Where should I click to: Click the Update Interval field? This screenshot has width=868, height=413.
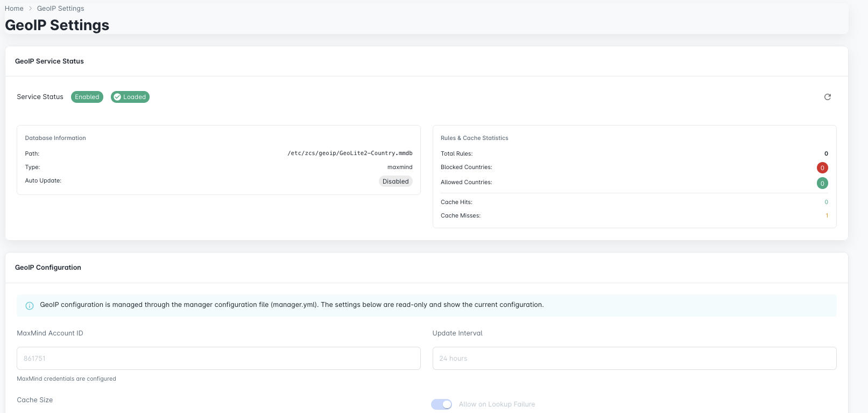(x=634, y=359)
